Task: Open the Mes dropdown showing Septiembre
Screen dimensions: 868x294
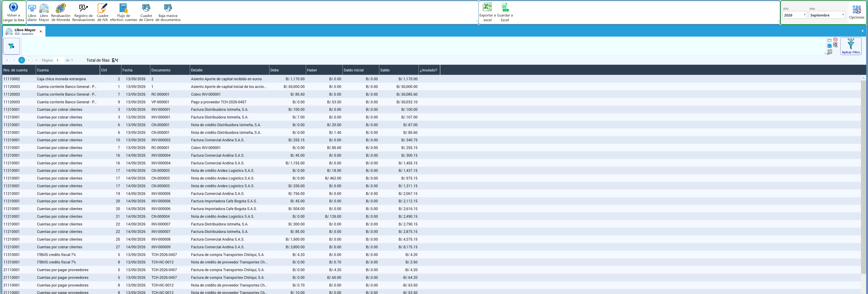Action: pyautogui.click(x=827, y=15)
